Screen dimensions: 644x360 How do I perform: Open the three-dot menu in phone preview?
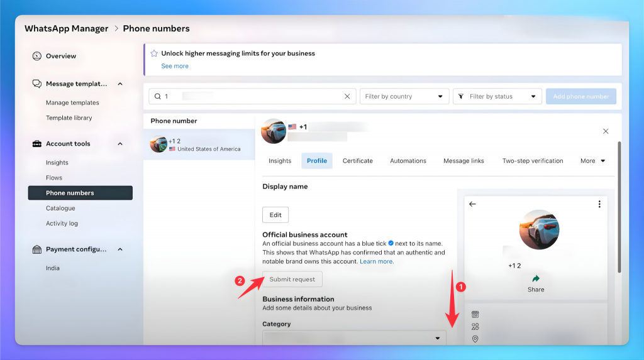click(599, 204)
